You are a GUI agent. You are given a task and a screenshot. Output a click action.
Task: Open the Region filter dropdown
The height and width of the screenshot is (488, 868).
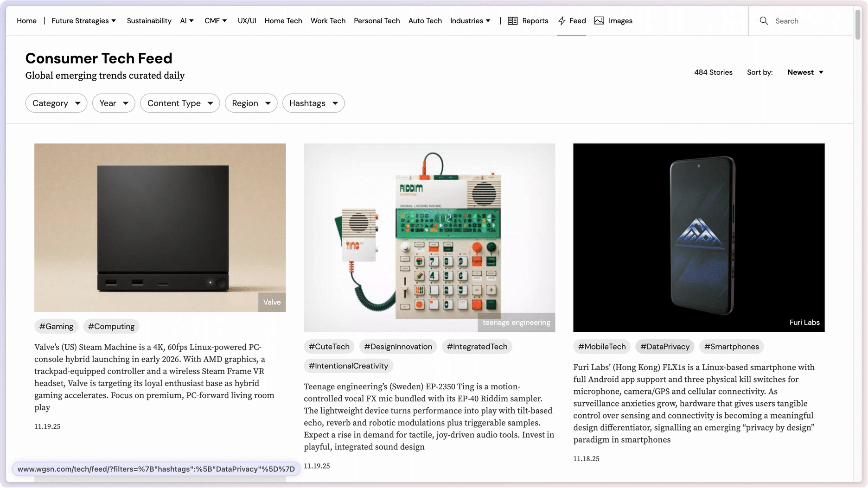coord(251,103)
